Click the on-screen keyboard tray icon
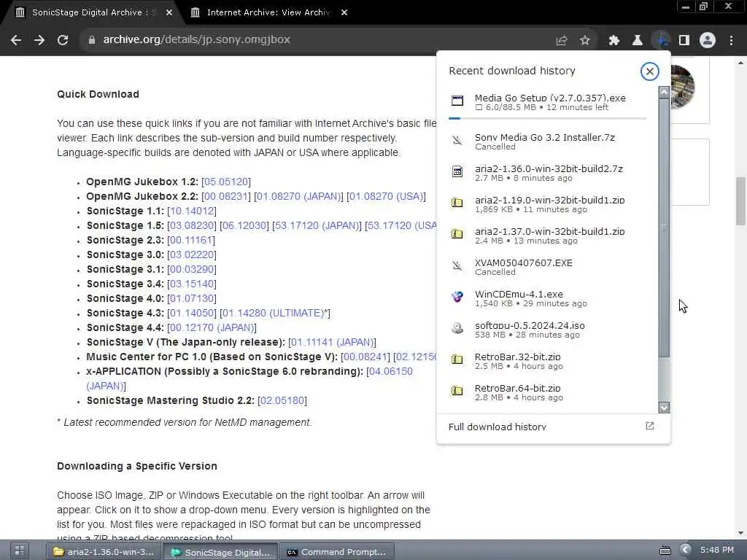The image size is (747, 560). [x=665, y=551]
